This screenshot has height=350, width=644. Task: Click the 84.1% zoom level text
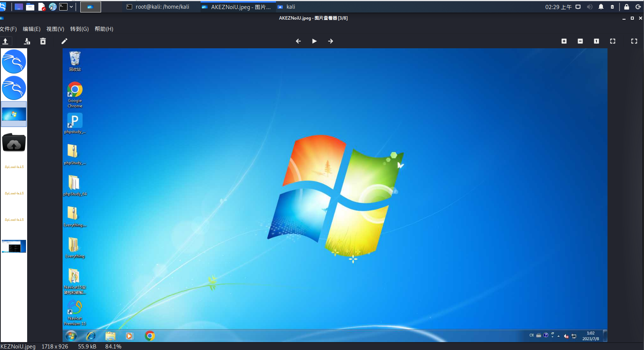[113, 347]
